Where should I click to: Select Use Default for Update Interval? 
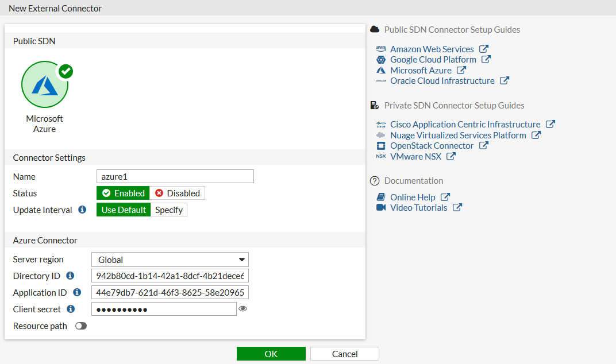pos(123,210)
